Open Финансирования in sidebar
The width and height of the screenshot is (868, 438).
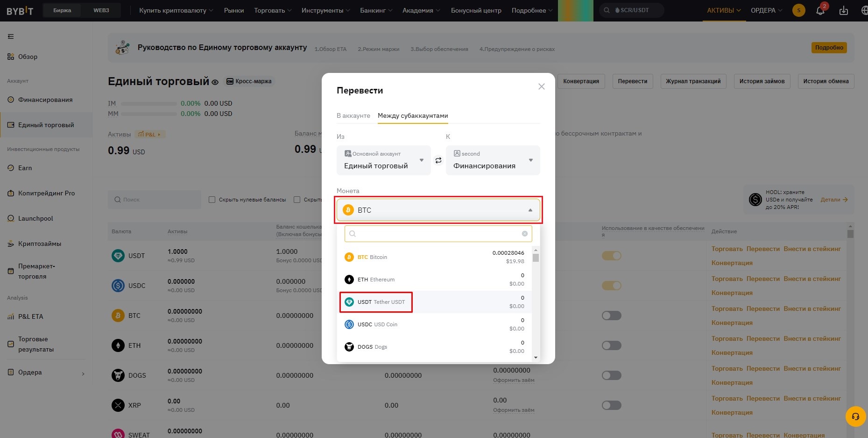coord(45,100)
